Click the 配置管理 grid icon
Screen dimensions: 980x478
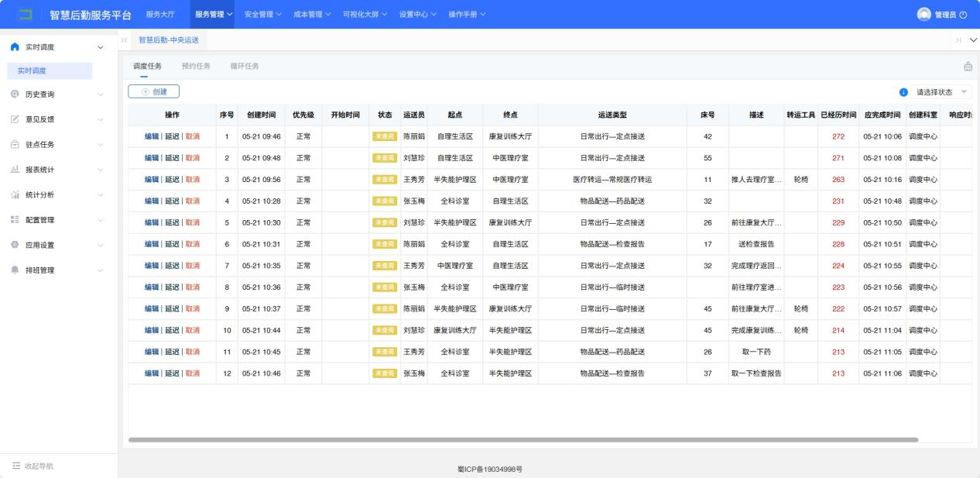click(15, 220)
